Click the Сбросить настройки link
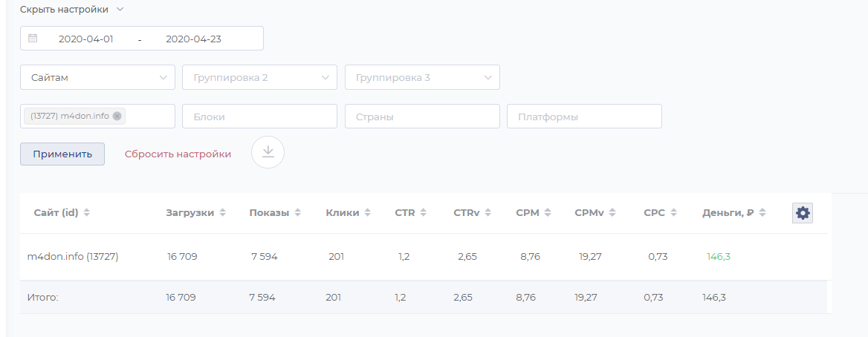Viewport: 868px width, 337px height. pyautogui.click(x=178, y=154)
